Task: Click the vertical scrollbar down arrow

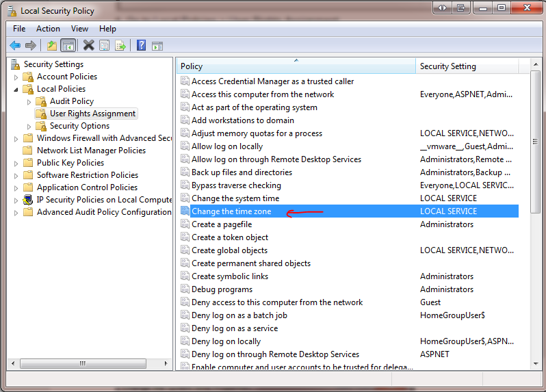Action: pyautogui.click(x=535, y=364)
